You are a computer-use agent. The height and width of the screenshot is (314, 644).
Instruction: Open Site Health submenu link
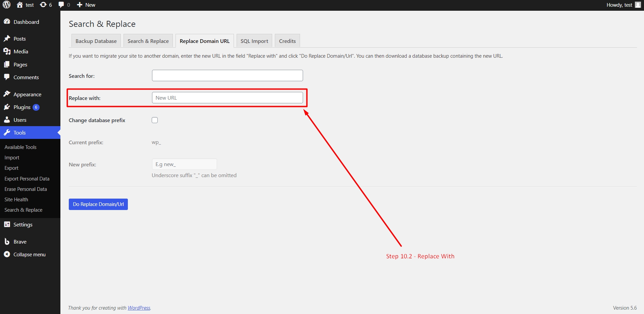point(16,199)
